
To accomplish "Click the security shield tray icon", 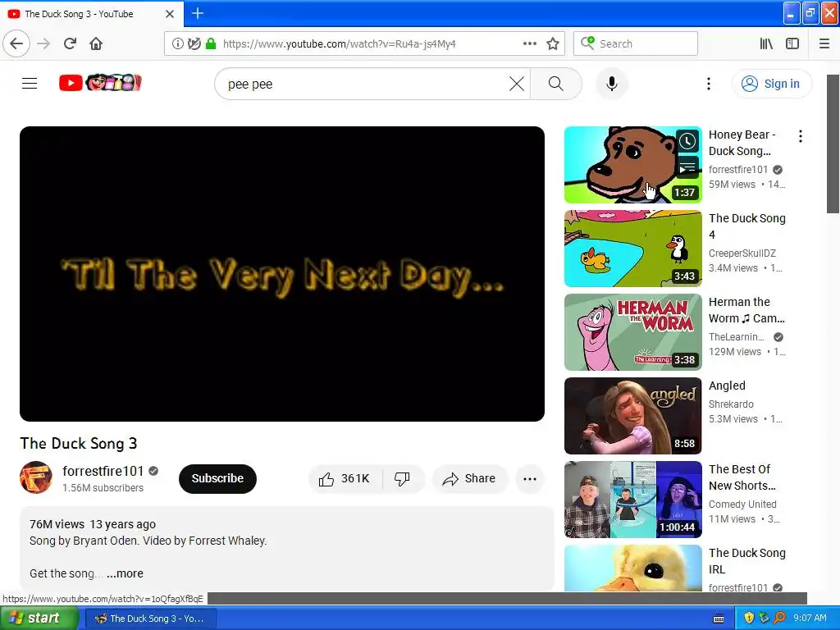I will pyautogui.click(x=748, y=619).
